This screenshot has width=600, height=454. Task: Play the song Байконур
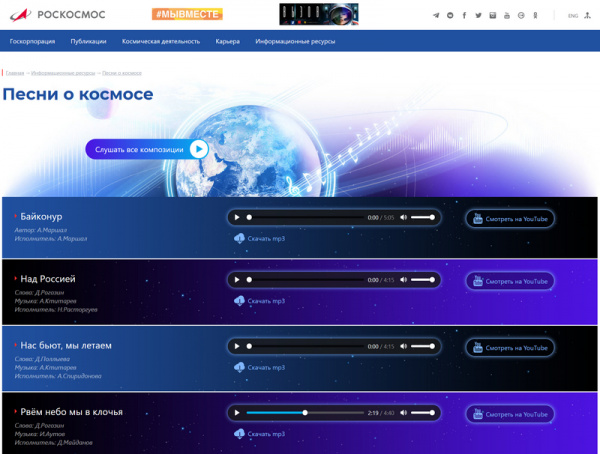coord(236,217)
